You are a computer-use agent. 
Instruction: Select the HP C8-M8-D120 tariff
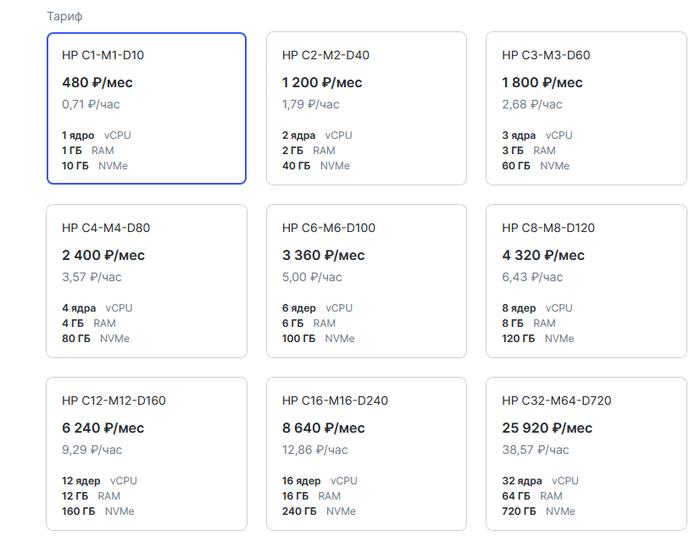tap(586, 281)
